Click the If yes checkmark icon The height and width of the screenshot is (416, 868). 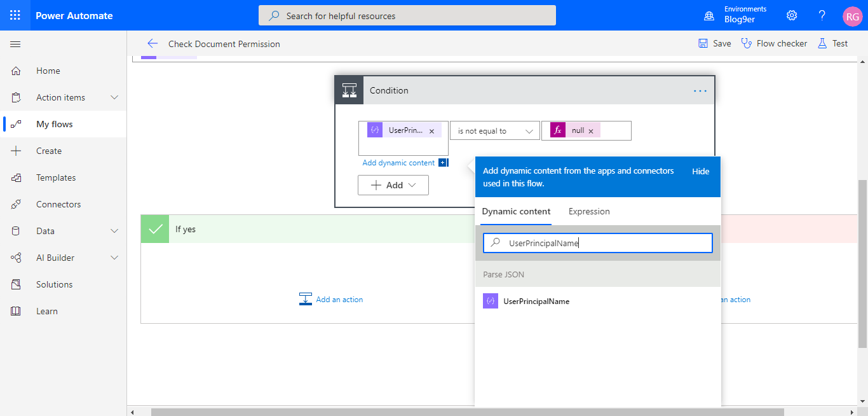pos(155,229)
